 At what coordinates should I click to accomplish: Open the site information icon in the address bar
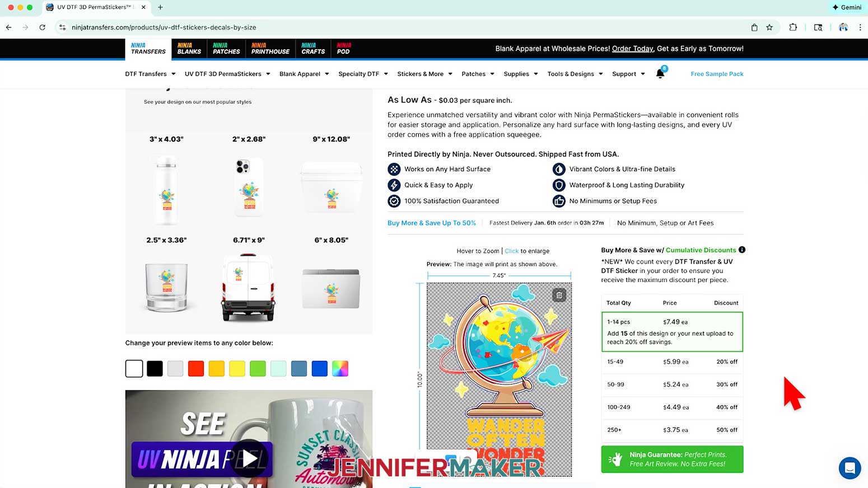63,27
